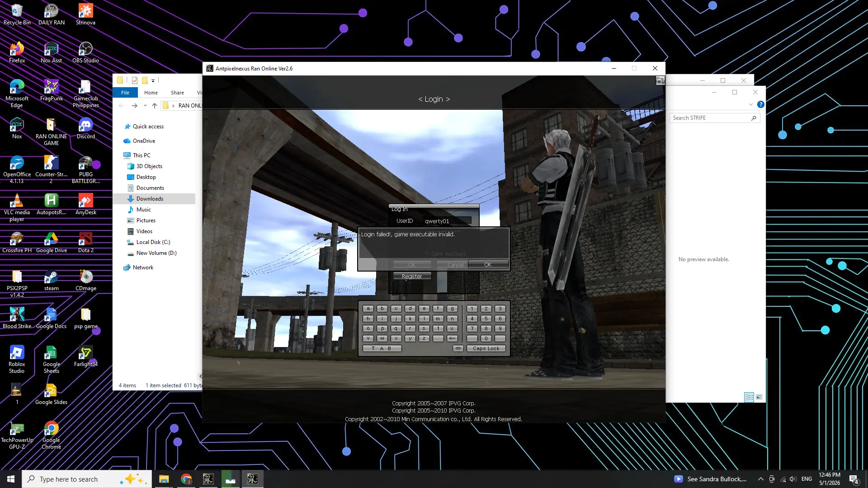Click the Up arrow in File Explorer
The image size is (868, 488).
click(x=155, y=106)
